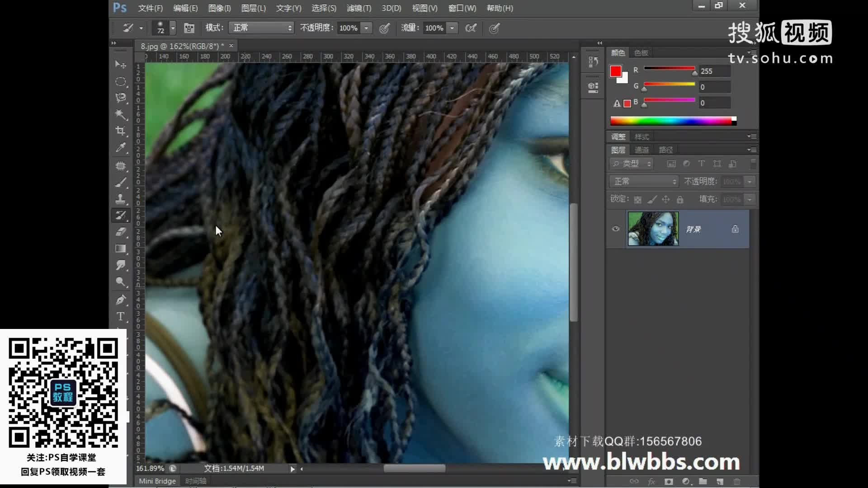Click the delete layer trash icon

tap(737, 481)
